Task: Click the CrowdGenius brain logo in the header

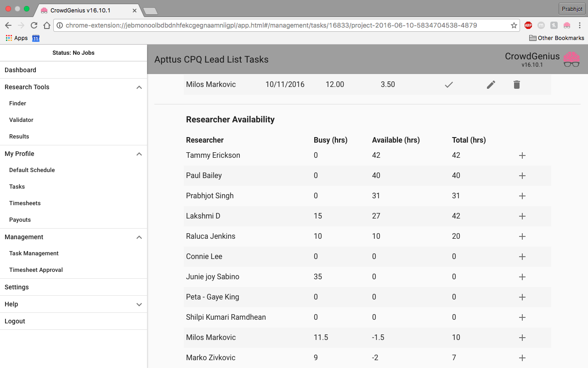Action: [x=571, y=59]
